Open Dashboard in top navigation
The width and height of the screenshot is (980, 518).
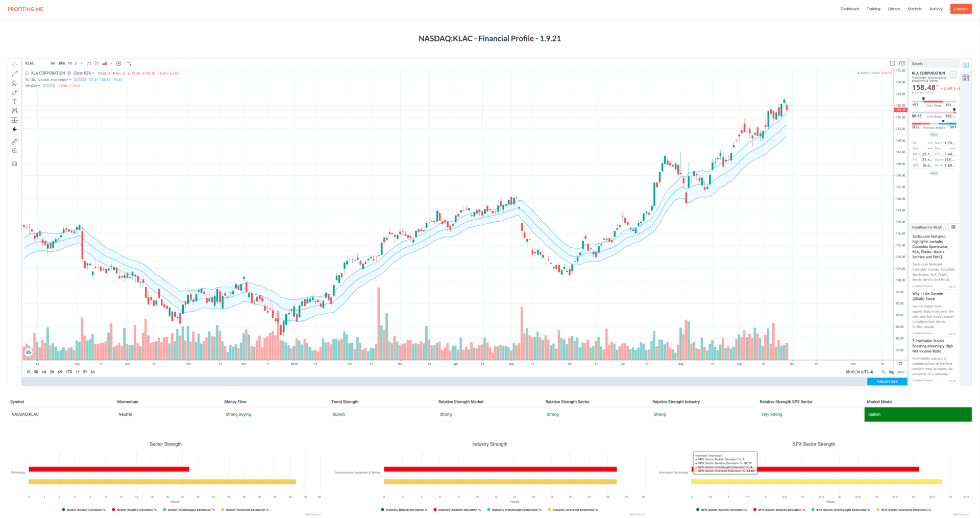(850, 9)
